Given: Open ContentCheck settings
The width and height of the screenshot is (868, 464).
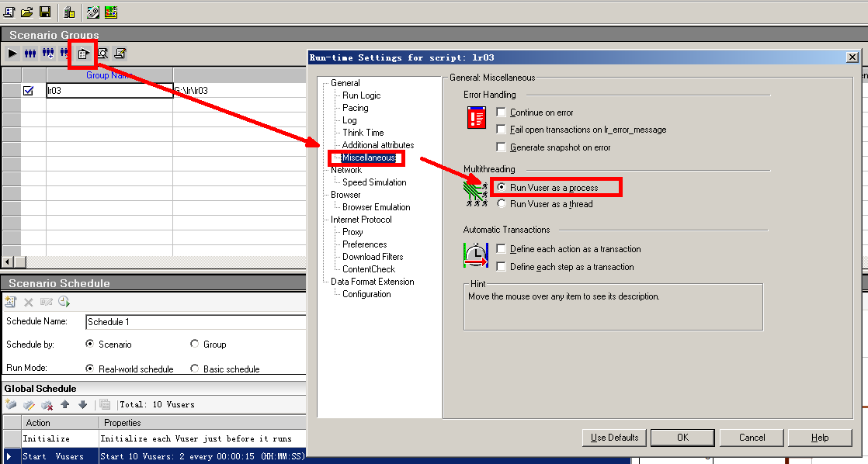Looking at the screenshot, I should pos(369,269).
